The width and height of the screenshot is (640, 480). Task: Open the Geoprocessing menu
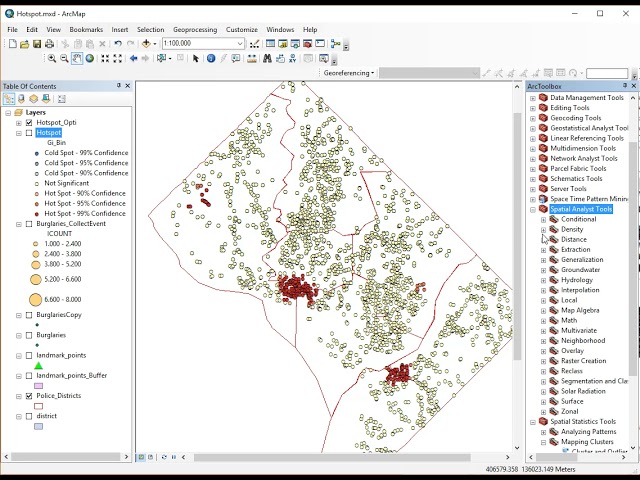click(x=195, y=29)
